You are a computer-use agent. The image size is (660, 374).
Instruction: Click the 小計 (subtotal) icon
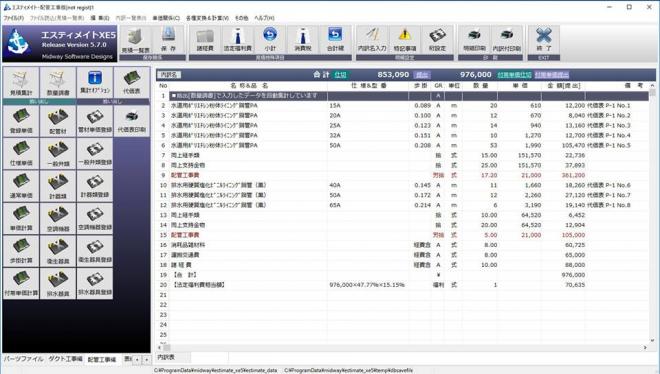270,40
